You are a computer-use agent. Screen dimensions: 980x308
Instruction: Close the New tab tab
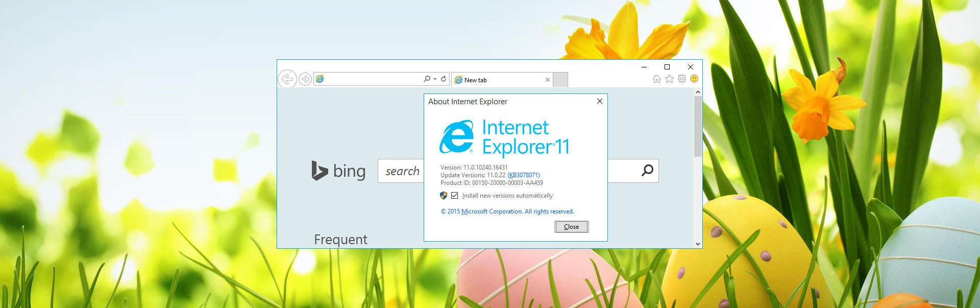(548, 80)
